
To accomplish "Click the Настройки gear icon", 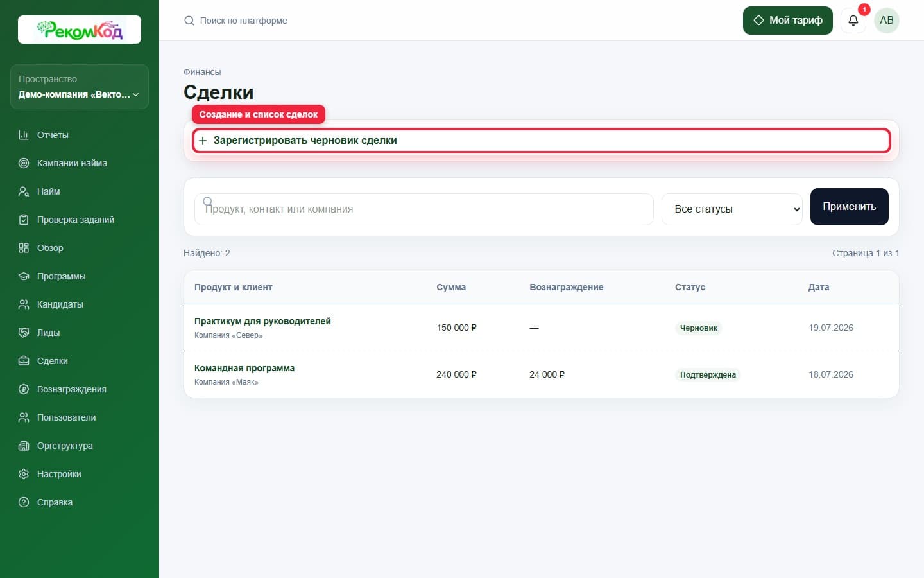I will point(24,474).
